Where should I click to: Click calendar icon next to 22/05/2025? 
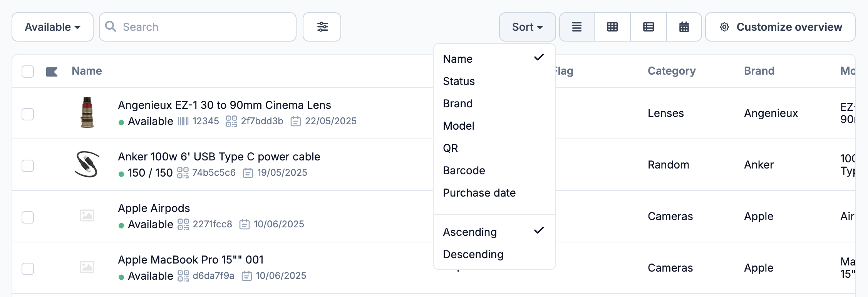295,122
